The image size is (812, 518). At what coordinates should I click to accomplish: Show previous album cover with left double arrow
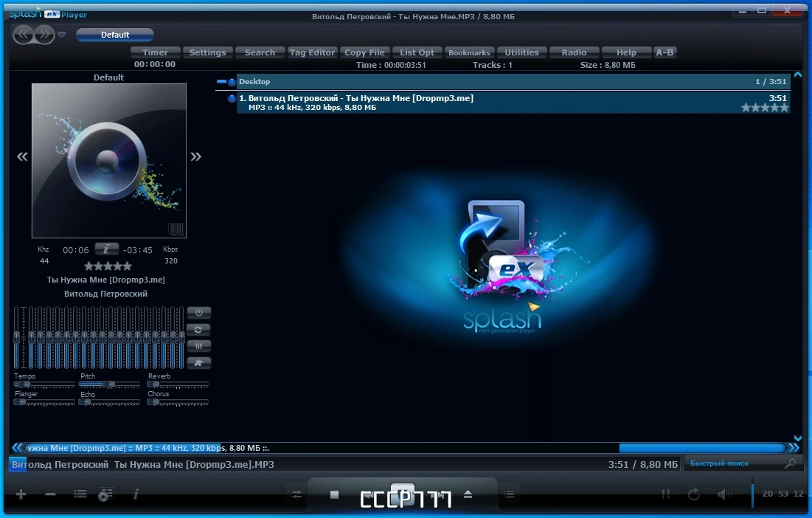point(22,156)
